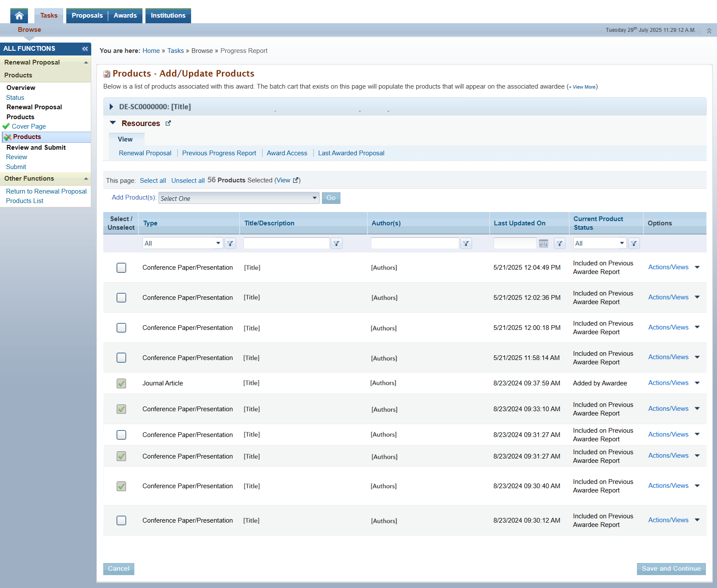Click the Home icon tab
The height and width of the screenshot is (588, 717).
[x=19, y=16]
